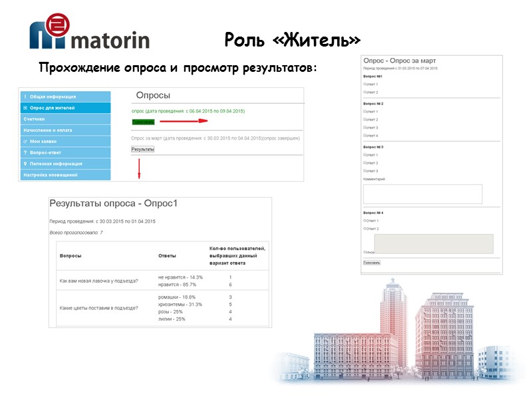Image resolution: width=532 pixels, height=399 pixels.
Task: Click the Опрос - Опрос за март form title
Action: [x=400, y=61]
